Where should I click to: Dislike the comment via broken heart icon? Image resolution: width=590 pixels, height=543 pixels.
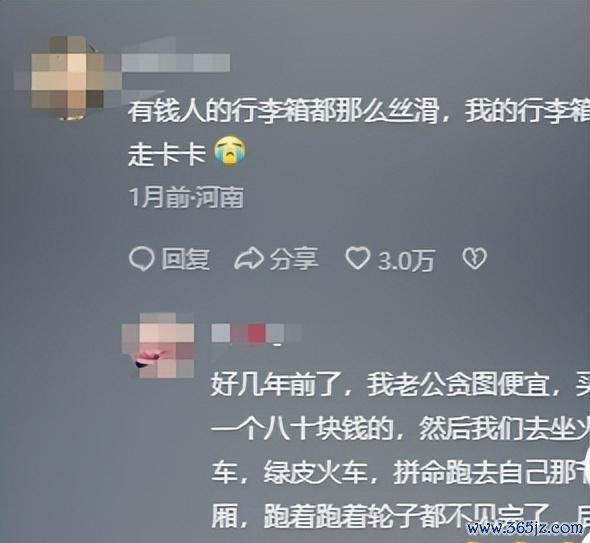tap(474, 259)
